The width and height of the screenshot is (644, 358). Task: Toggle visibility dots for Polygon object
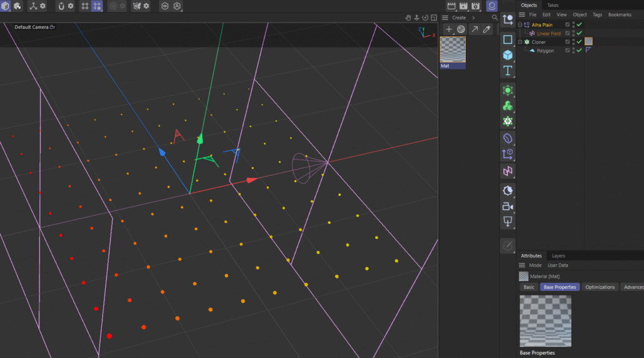pyautogui.click(x=573, y=51)
